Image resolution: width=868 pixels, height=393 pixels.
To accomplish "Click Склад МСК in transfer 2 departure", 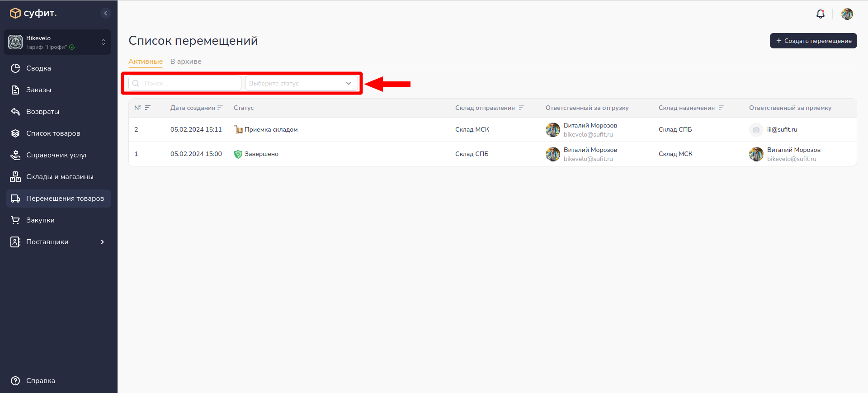I will [472, 129].
